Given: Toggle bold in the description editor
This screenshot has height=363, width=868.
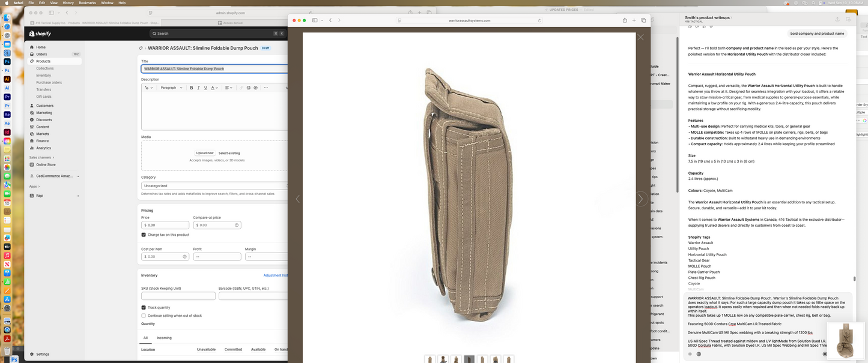Looking at the screenshot, I should [192, 88].
